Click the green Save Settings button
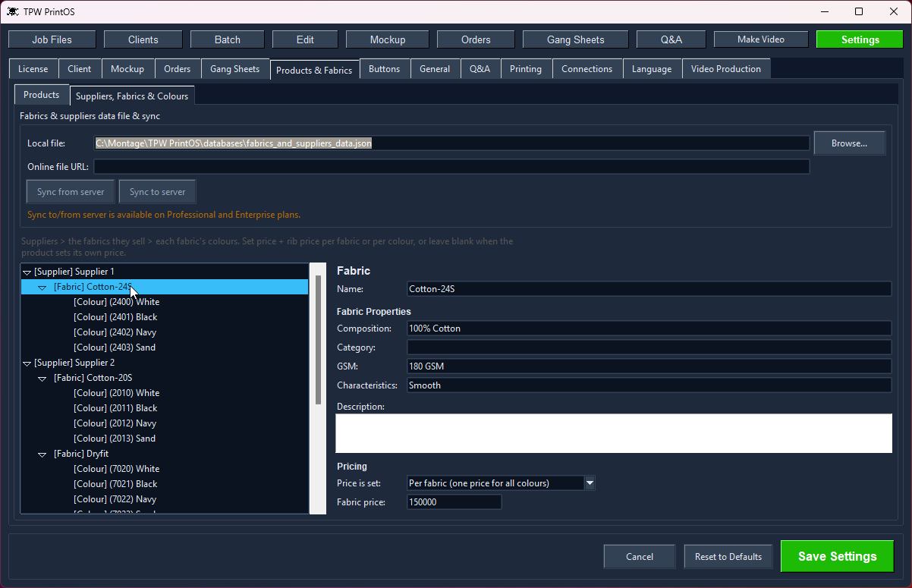This screenshot has width=912, height=588. coord(838,556)
